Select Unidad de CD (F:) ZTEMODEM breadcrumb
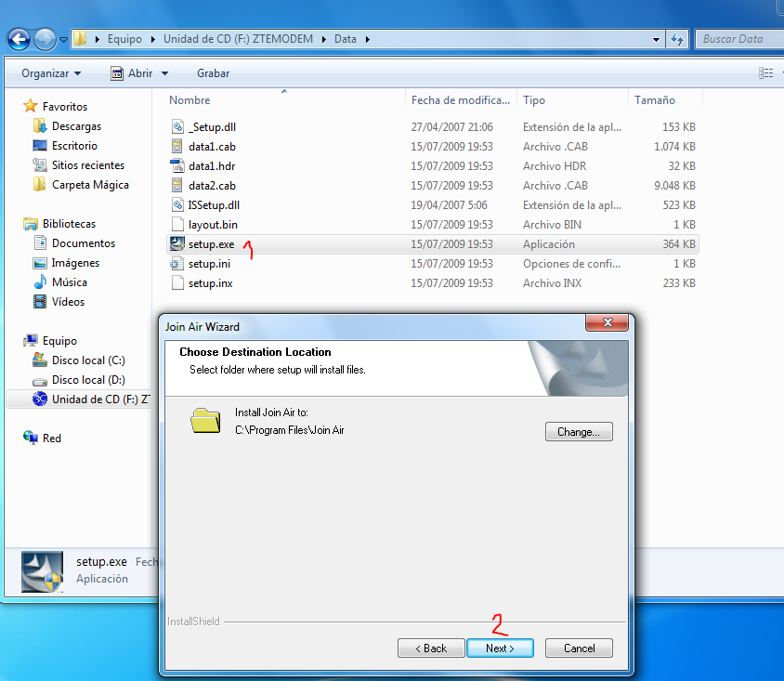 (238, 39)
